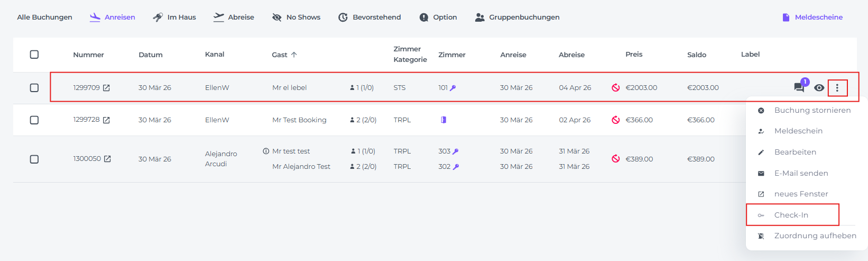The height and width of the screenshot is (261, 868).
Task: Open three-dot menu for booking 1299709
Action: pos(837,88)
